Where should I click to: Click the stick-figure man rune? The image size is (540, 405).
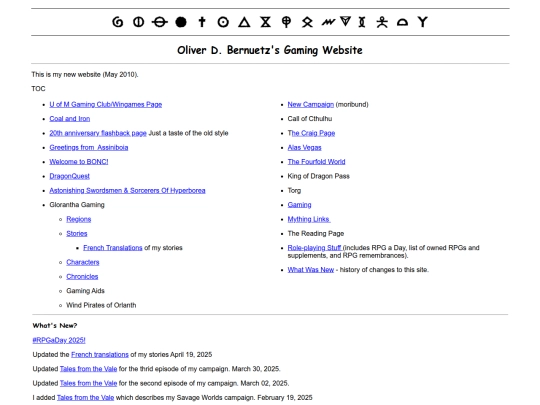point(382,22)
